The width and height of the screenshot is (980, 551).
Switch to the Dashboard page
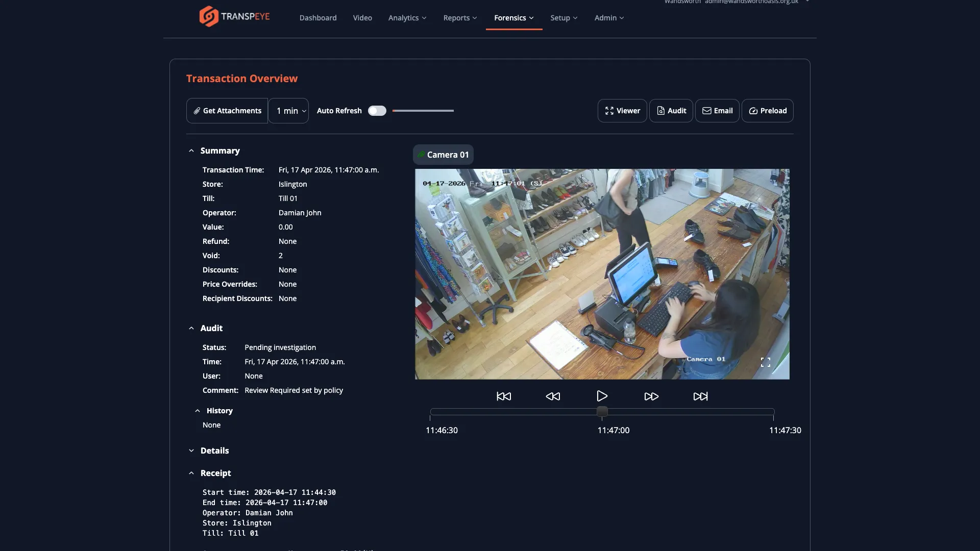click(x=317, y=17)
